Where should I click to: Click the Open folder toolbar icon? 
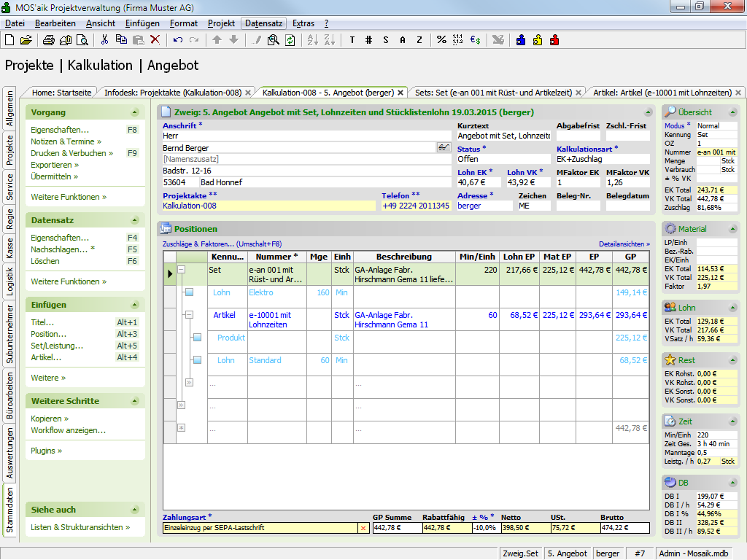coord(26,40)
